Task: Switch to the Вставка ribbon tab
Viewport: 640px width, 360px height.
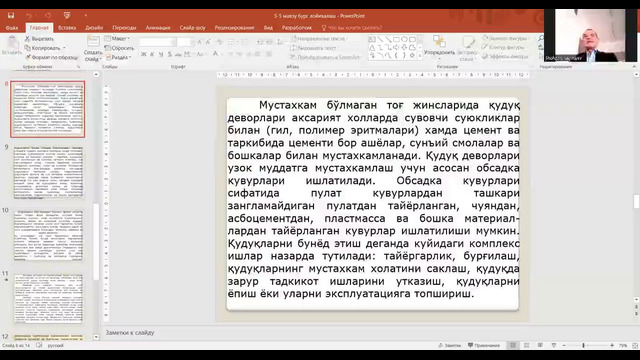Action: coord(67,28)
